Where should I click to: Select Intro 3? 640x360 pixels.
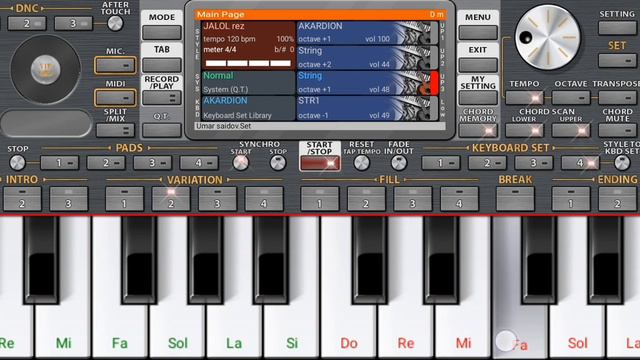pos(69,199)
